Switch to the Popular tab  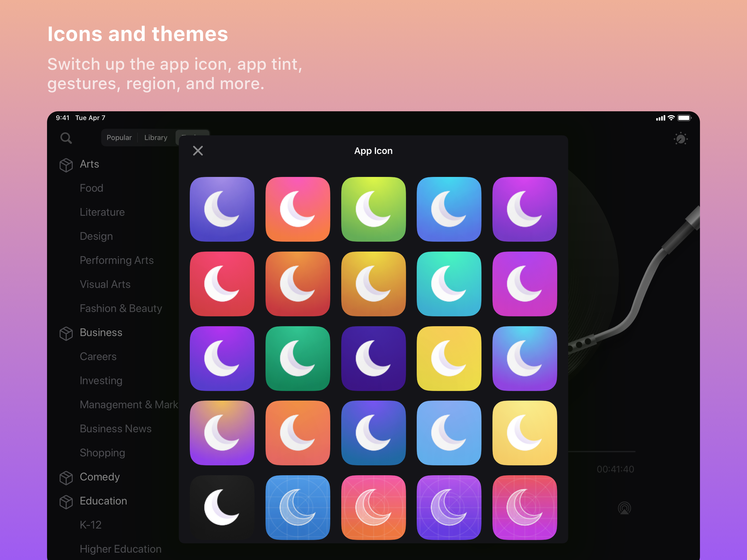pyautogui.click(x=119, y=138)
